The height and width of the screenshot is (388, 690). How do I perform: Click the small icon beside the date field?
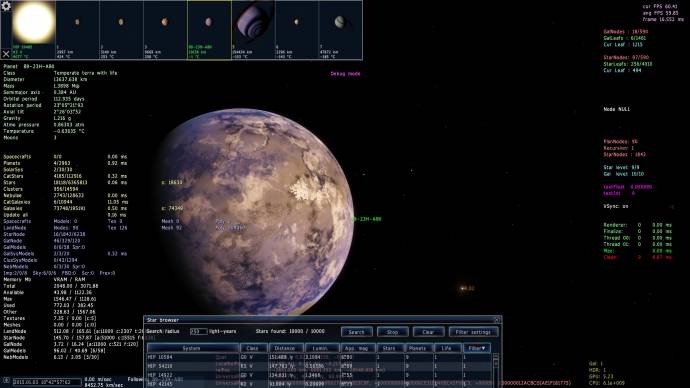[6, 381]
